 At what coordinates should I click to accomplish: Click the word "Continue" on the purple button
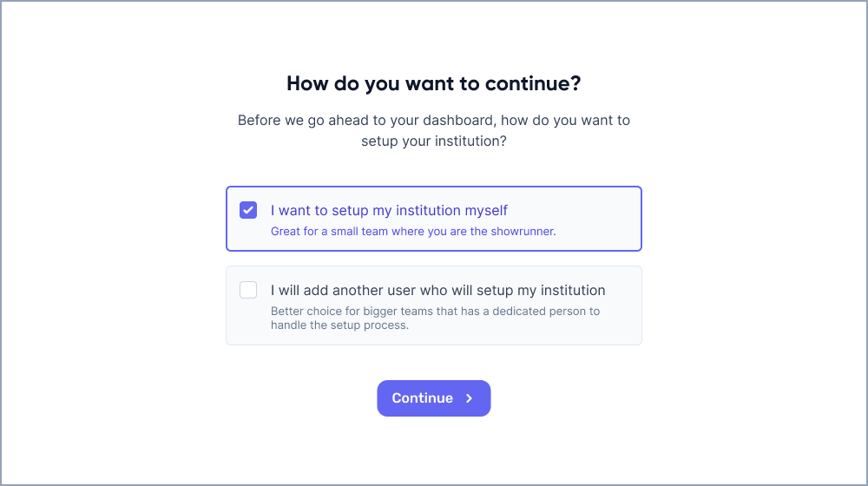click(422, 398)
